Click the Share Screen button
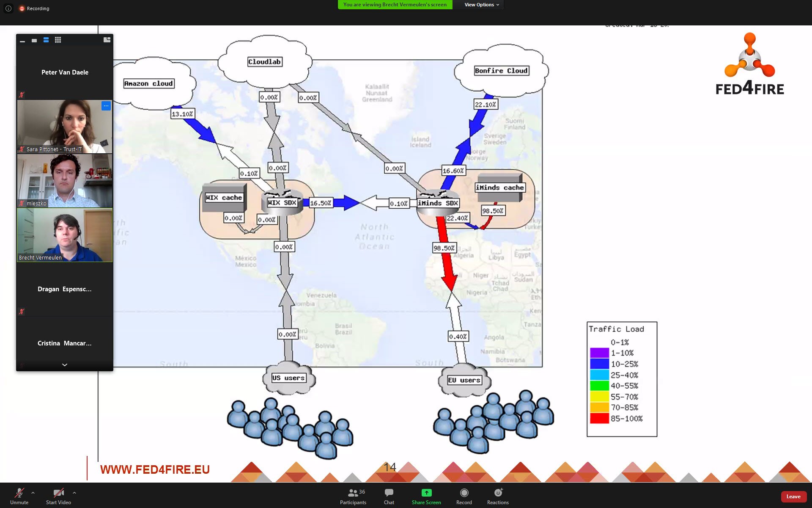Screen dimensions: 812x508 [426, 496]
